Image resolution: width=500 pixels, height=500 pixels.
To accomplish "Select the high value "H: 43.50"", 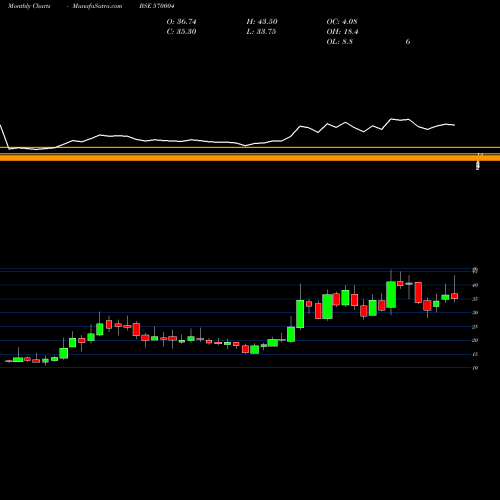I will [262, 22].
